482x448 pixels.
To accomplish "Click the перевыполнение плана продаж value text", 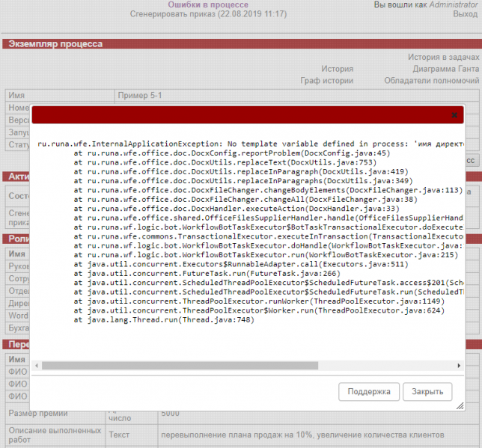I will tap(302, 435).
